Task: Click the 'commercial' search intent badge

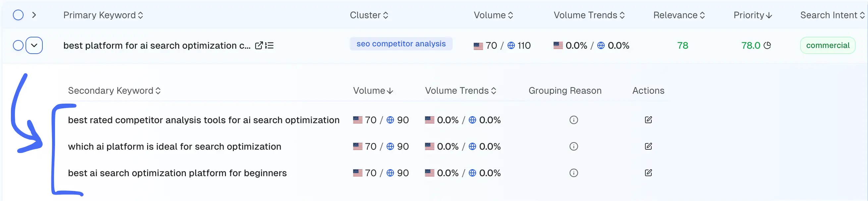Action: coord(827,45)
